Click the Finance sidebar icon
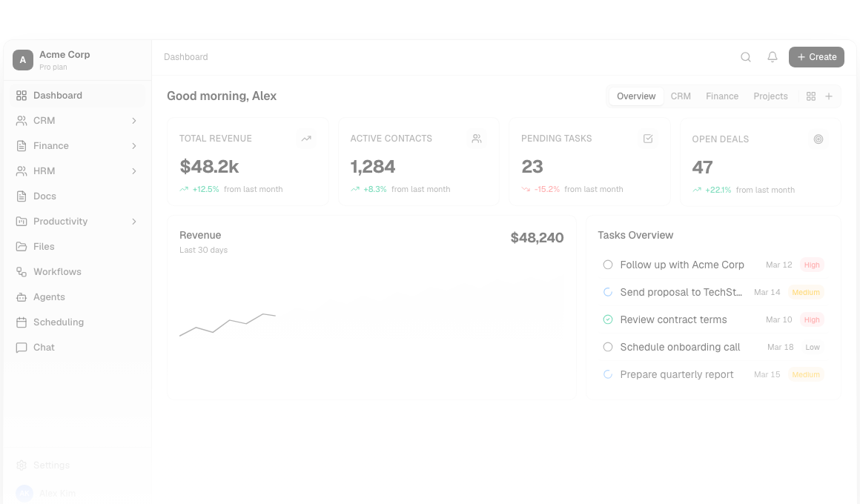The width and height of the screenshot is (860, 504). click(x=21, y=146)
